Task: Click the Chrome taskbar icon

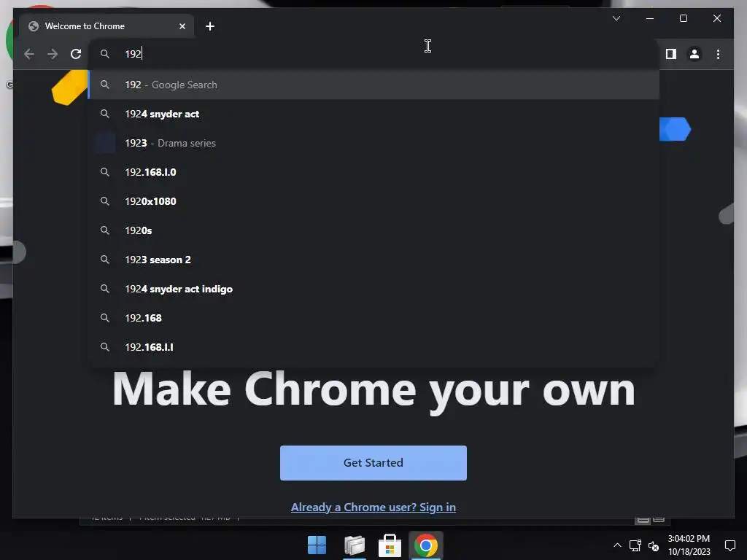Action: [x=426, y=545]
